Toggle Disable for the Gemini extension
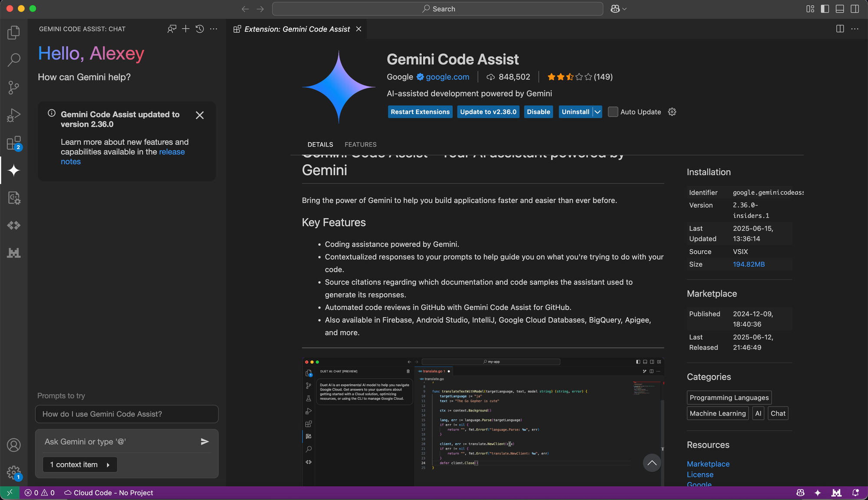This screenshot has height=500, width=868. pyautogui.click(x=538, y=112)
